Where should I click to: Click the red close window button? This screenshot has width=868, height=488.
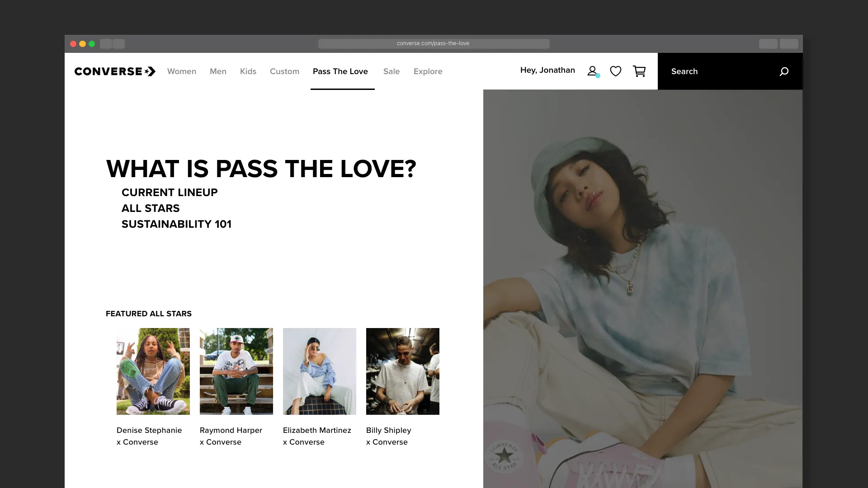(x=73, y=44)
